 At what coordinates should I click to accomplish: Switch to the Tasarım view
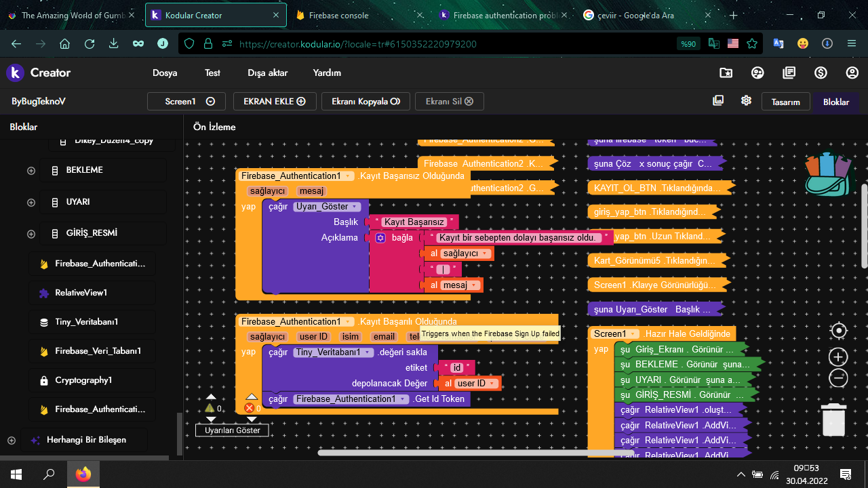pyautogui.click(x=785, y=102)
